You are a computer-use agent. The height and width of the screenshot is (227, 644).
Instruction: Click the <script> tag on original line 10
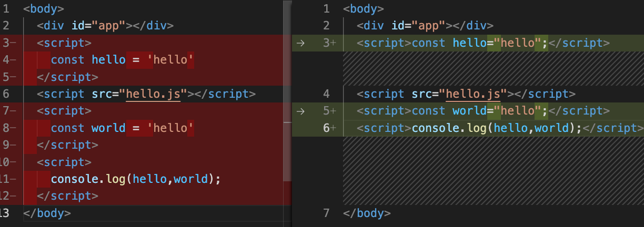click(64, 162)
